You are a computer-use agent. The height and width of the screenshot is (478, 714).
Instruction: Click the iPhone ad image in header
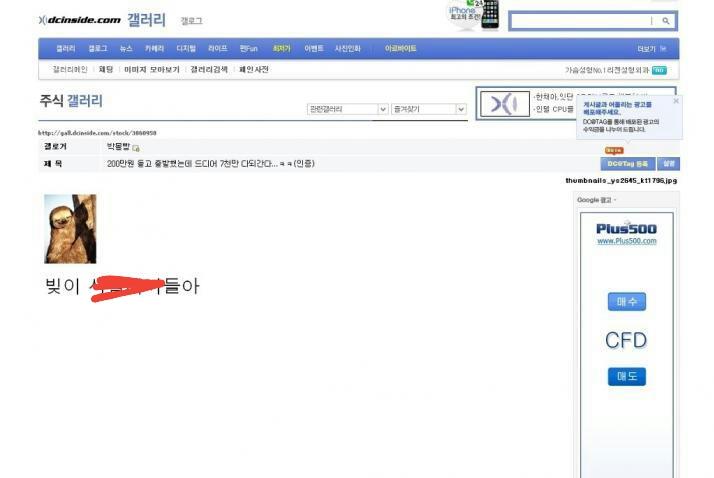474,15
